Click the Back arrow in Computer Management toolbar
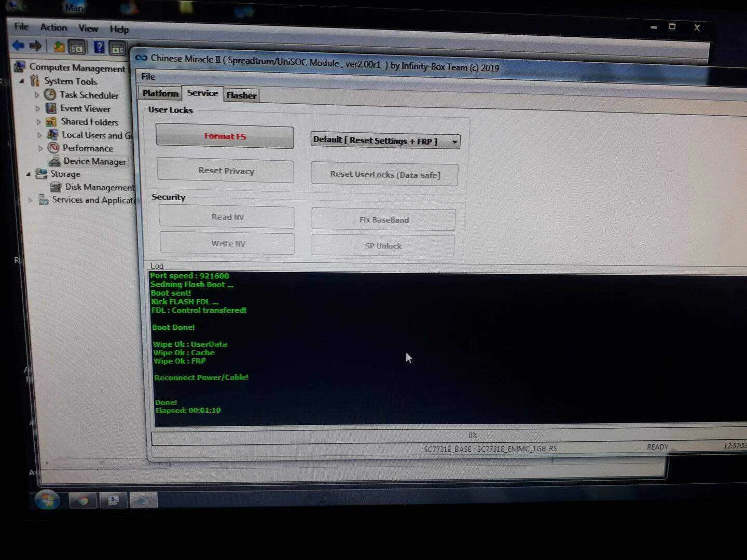The height and width of the screenshot is (560, 747). click(18, 46)
